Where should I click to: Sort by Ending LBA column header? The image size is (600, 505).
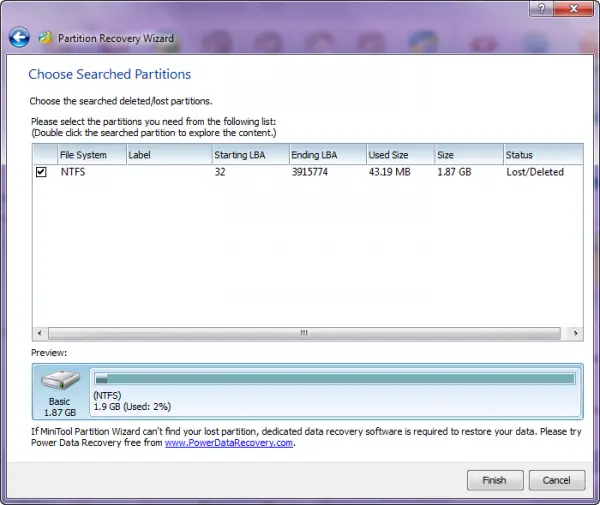click(328, 155)
